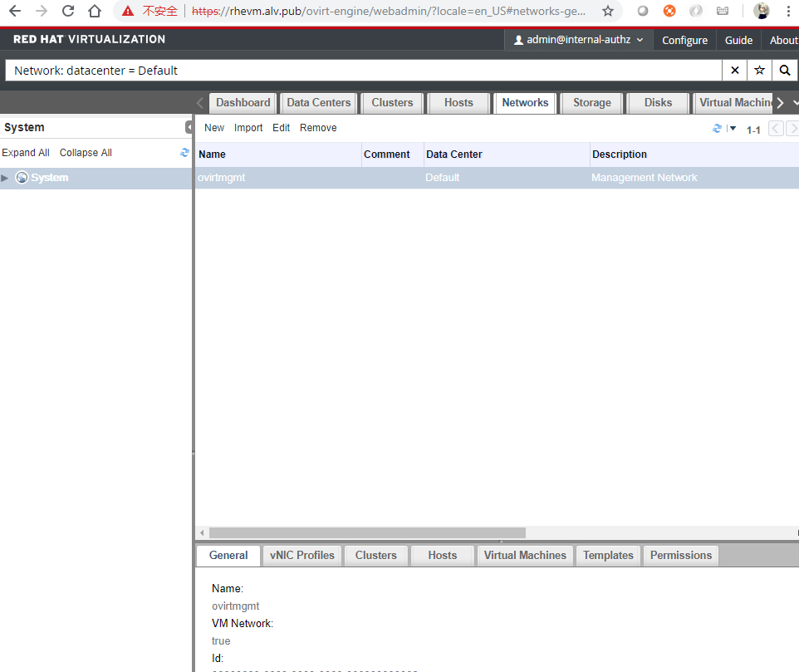Sort by the Data Center column header
Screen dimensions: 799x672
click(507, 155)
